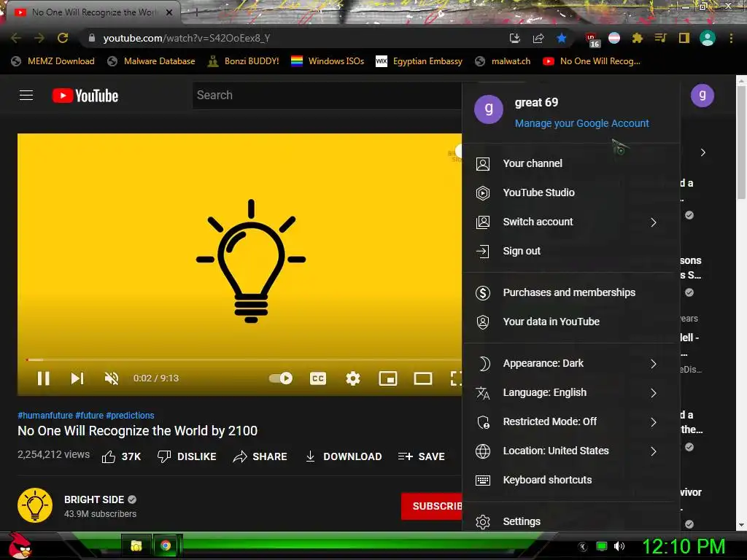Viewport: 747px width, 560px height.
Task: Unmute the video volume icon
Action: (112, 378)
